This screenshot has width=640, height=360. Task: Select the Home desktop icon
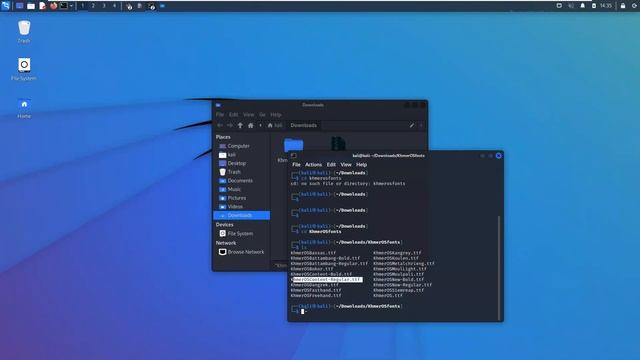click(x=24, y=108)
